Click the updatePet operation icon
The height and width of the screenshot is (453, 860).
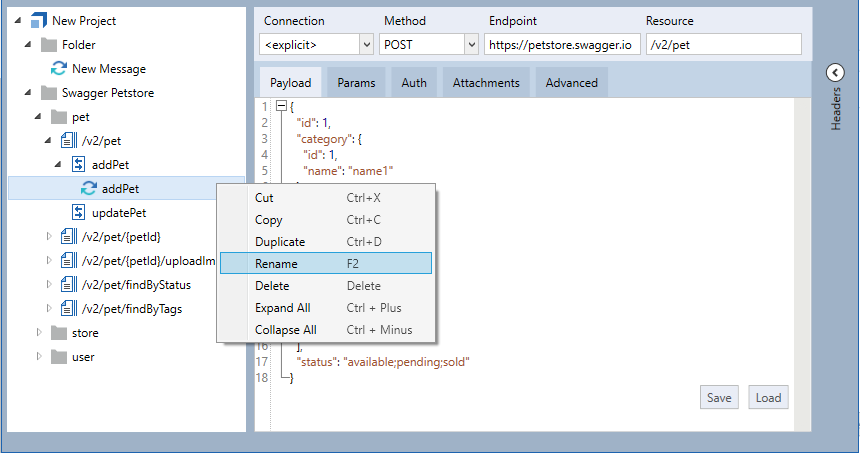[79, 213]
